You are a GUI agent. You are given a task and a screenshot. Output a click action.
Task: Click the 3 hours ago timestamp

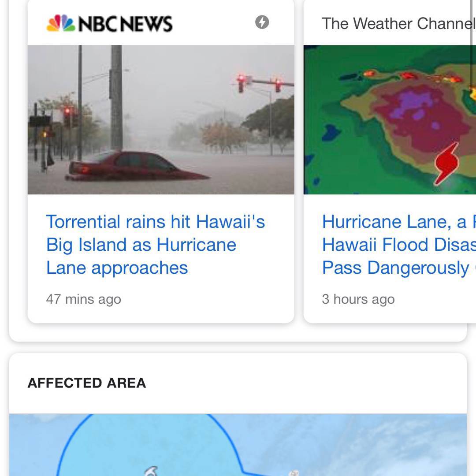coord(358,299)
